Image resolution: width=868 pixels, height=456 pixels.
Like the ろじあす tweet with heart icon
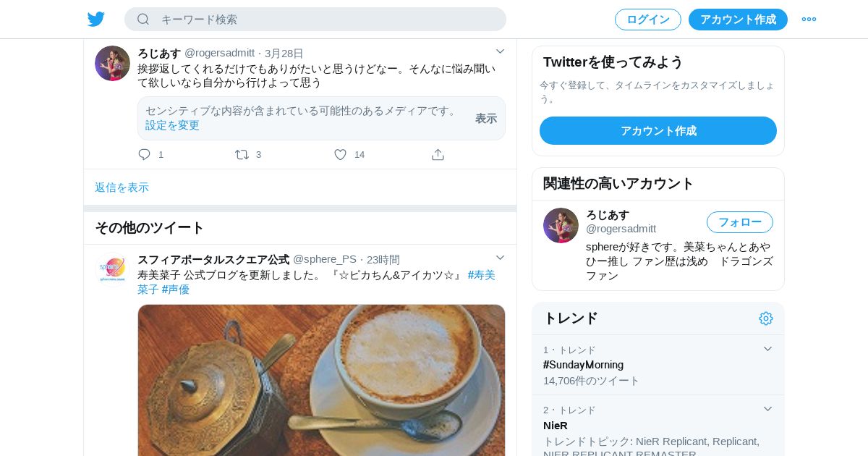pos(340,154)
